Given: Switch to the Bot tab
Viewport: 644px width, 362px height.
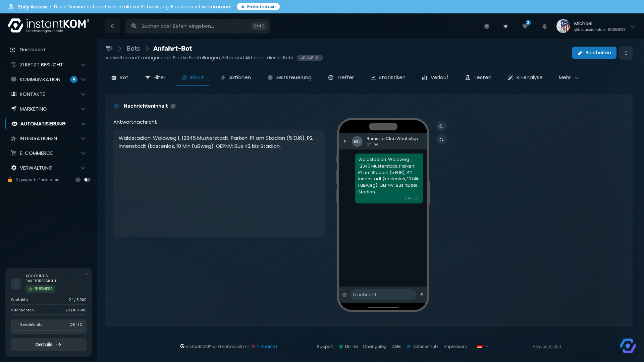Looking at the screenshot, I should 119,78.
